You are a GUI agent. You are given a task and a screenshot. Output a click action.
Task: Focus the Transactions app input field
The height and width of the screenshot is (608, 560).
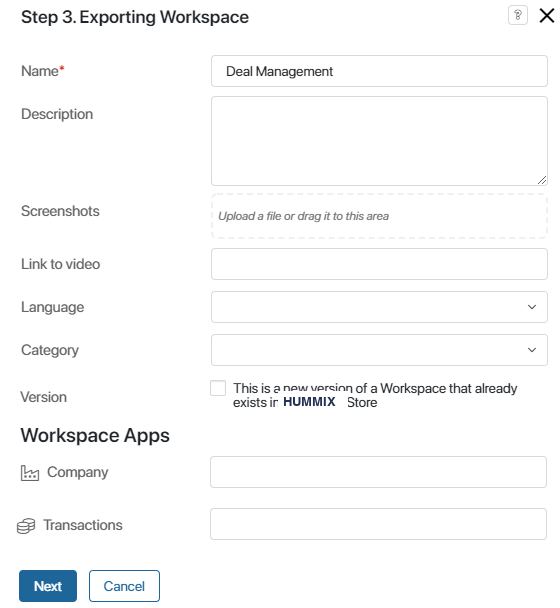[378, 524]
